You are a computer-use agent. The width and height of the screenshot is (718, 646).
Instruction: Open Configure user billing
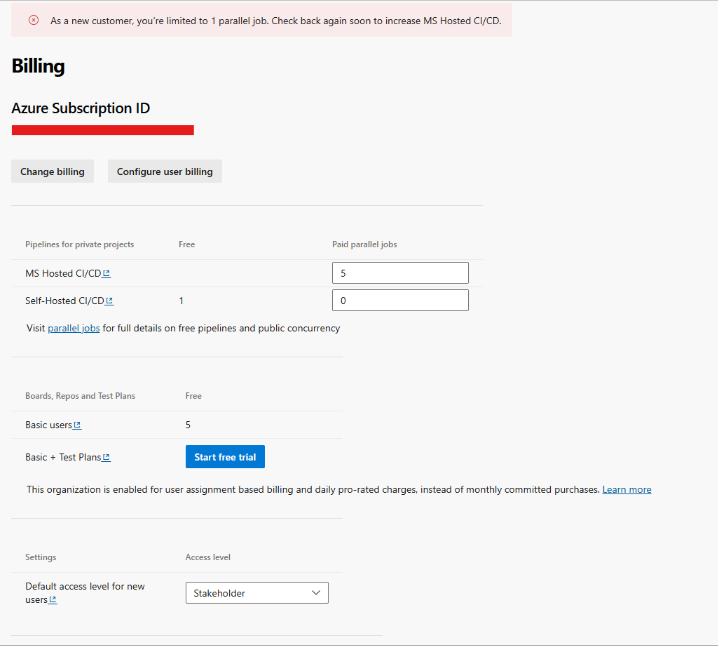[165, 171]
